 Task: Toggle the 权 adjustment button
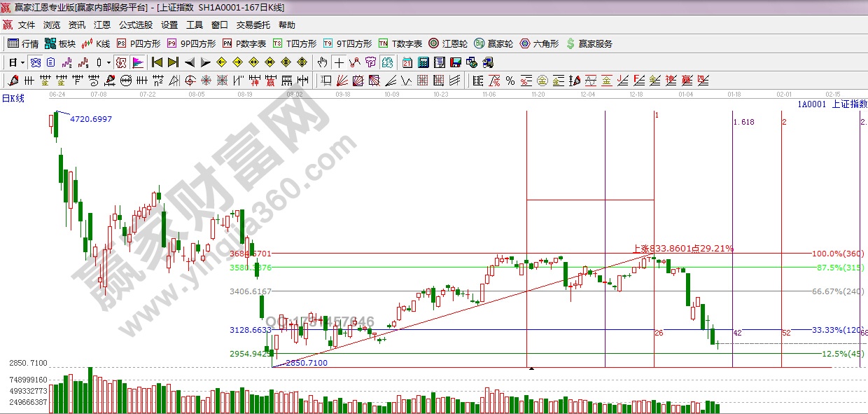click(121, 62)
